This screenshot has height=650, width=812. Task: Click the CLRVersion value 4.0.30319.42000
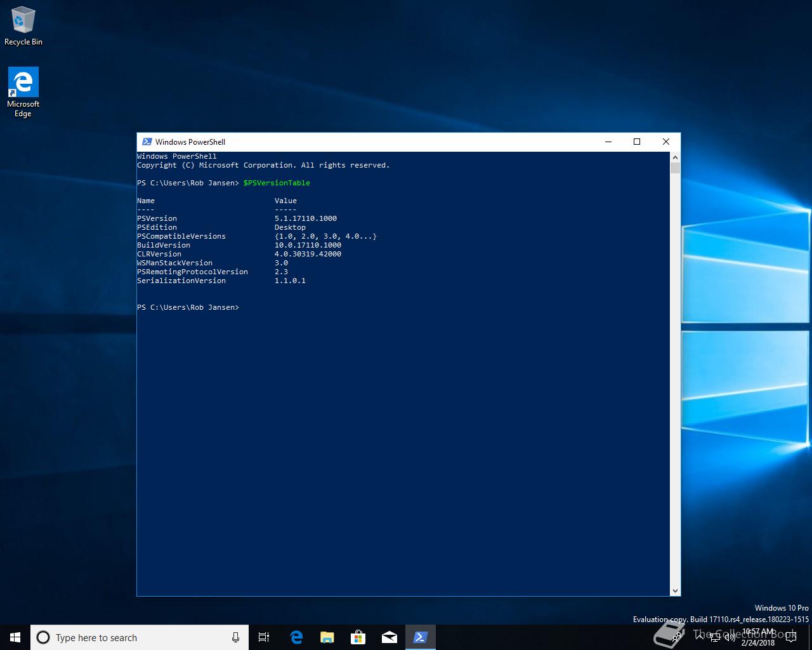308,254
